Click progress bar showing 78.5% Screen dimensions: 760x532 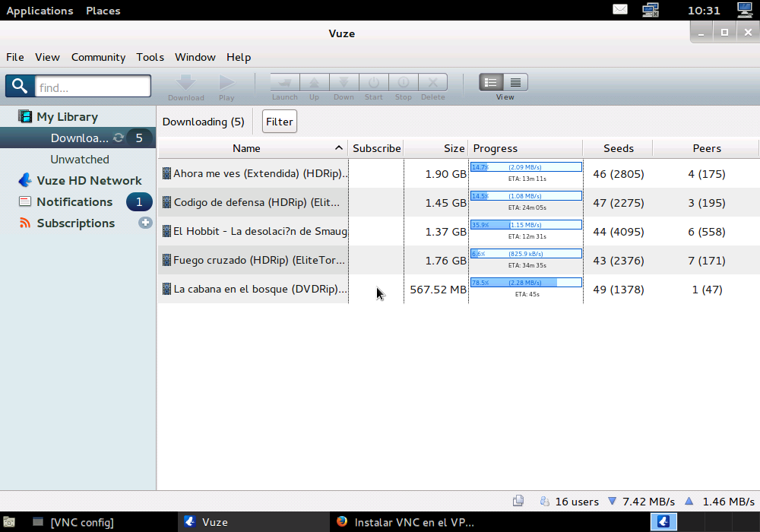pos(526,283)
